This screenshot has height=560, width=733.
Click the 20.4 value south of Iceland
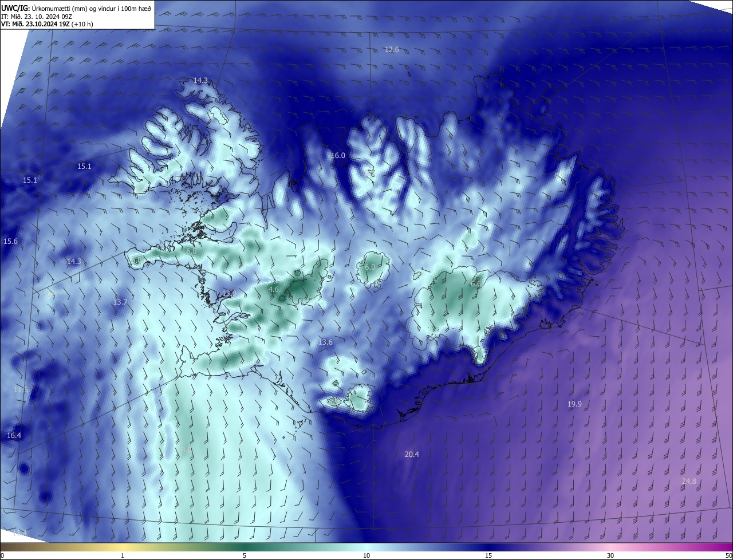[412, 455]
